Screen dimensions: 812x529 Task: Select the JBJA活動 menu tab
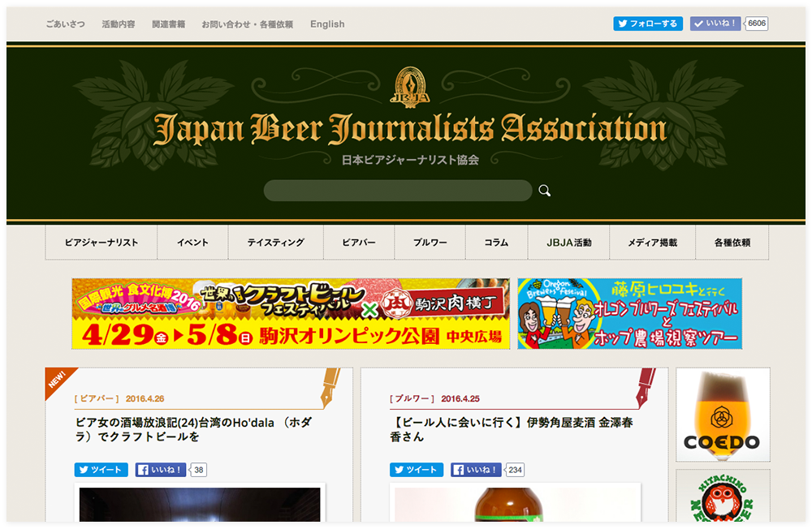pos(568,243)
